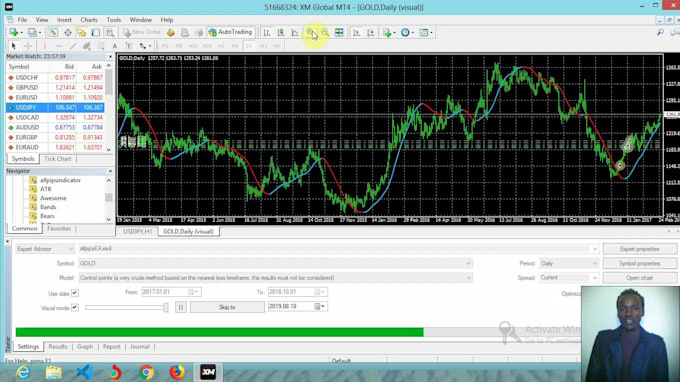Open the Profiles toolbar icon
The height and width of the screenshot is (382, 680).
[33, 33]
